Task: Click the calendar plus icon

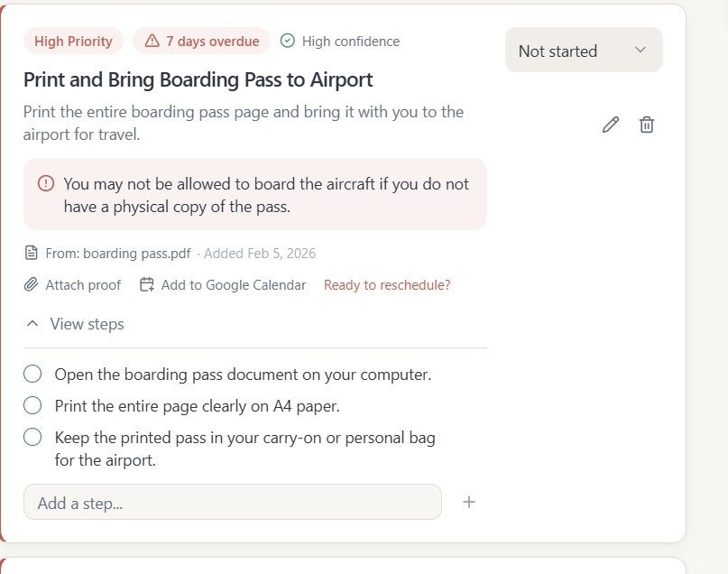Action: (147, 285)
